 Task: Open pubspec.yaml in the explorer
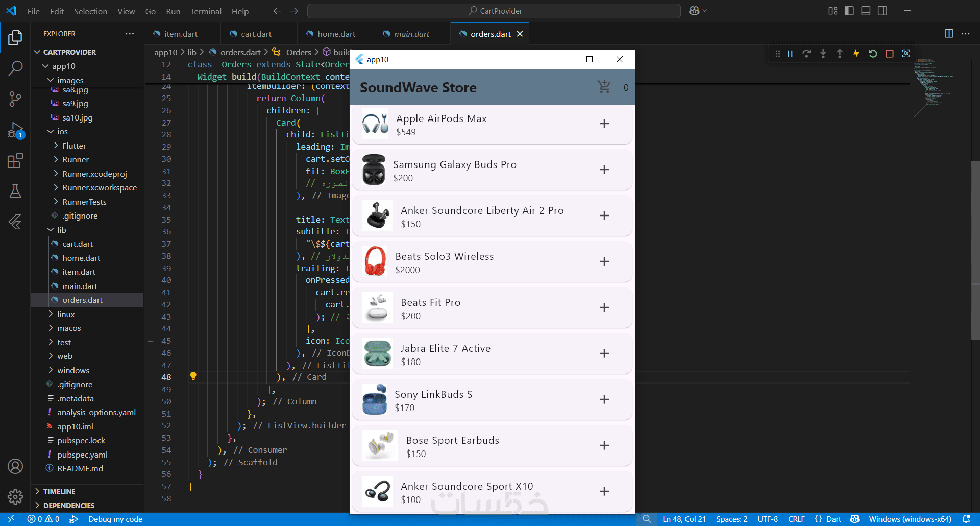tap(82, 455)
